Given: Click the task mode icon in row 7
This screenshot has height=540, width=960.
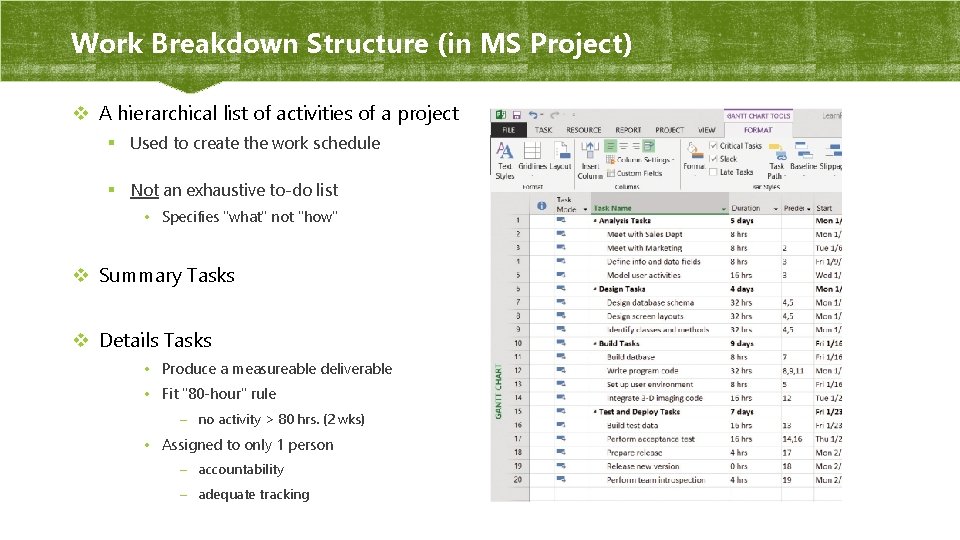Looking at the screenshot, I should coord(561,302).
